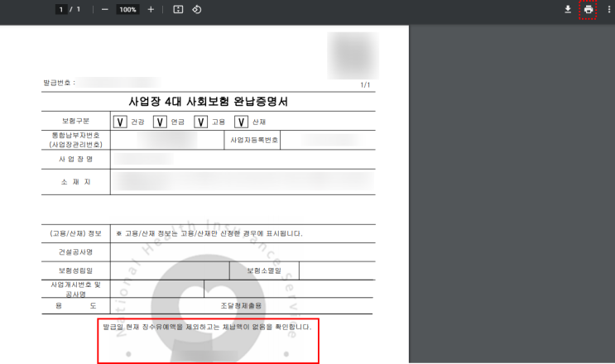The width and height of the screenshot is (615, 364).
Task: Download the PDF document
Action: coord(568,9)
